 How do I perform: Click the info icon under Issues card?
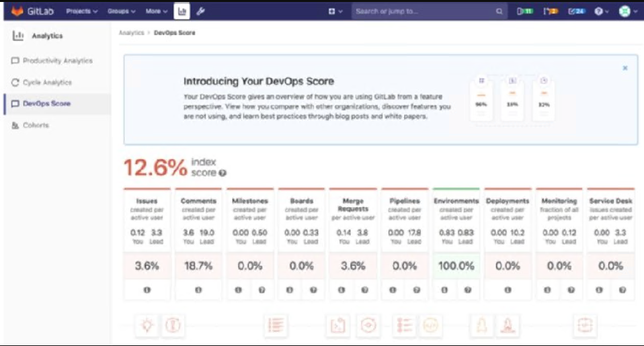tap(147, 290)
